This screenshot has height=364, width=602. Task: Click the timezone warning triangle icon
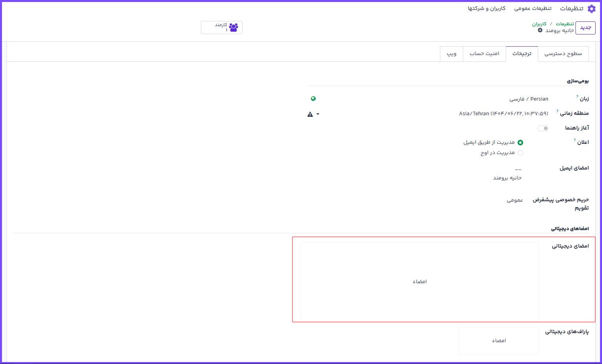310,114
